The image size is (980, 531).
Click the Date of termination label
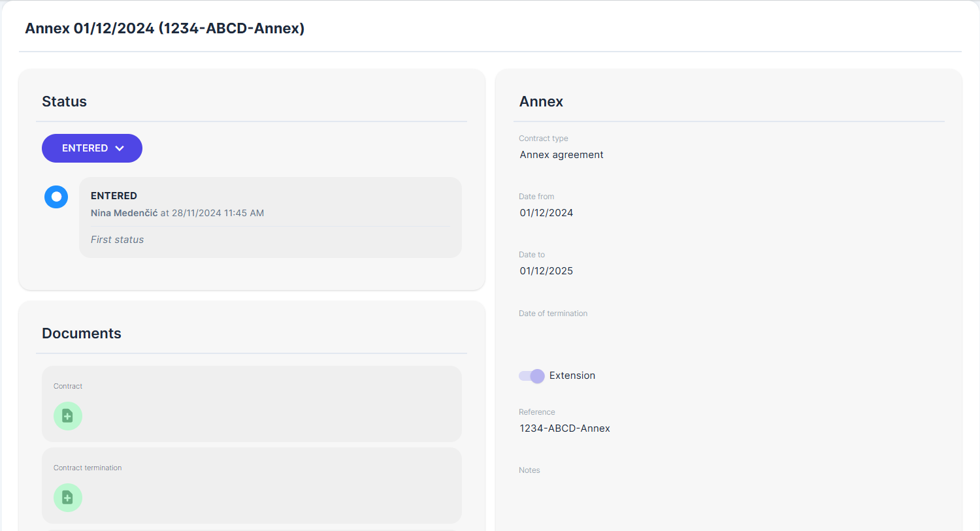(553, 314)
